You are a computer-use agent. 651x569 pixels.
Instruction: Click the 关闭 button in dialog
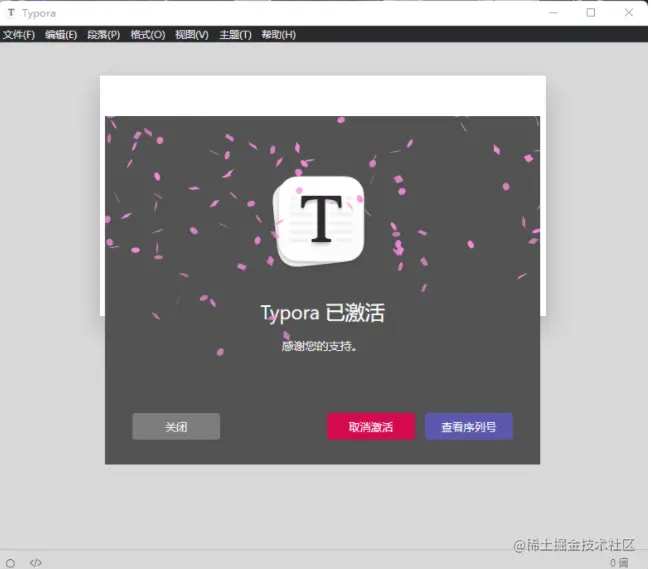coord(176,427)
